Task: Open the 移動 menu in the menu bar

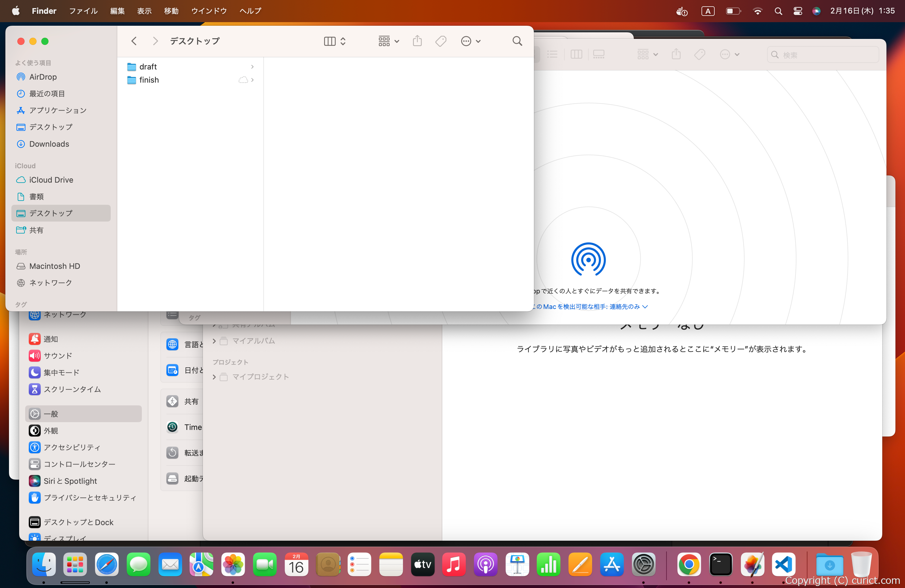Action: point(171,11)
